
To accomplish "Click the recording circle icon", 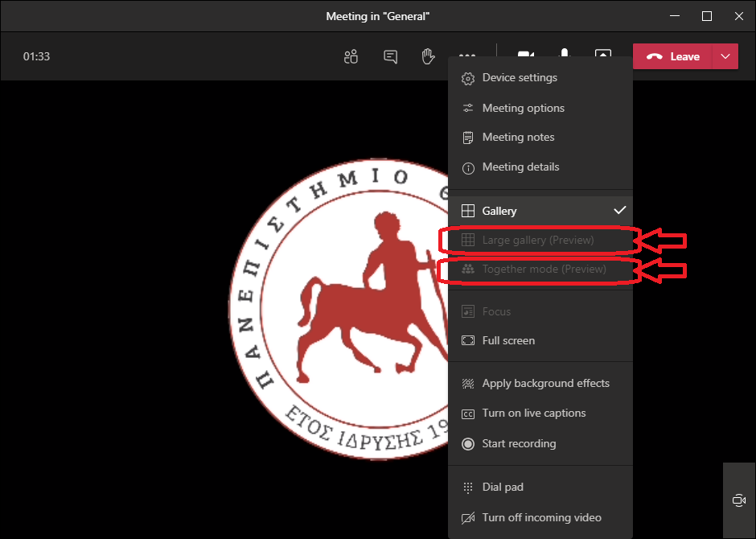I will click(468, 444).
